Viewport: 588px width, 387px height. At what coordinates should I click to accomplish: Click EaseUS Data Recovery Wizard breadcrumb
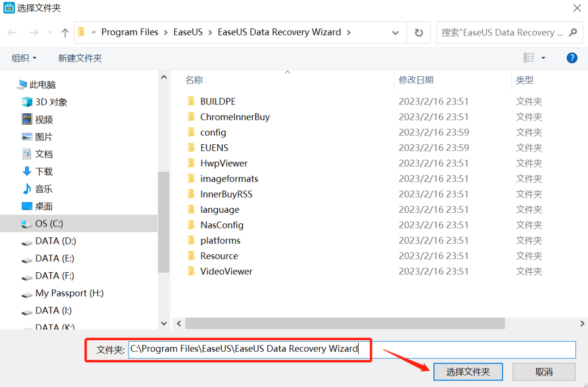[279, 32]
